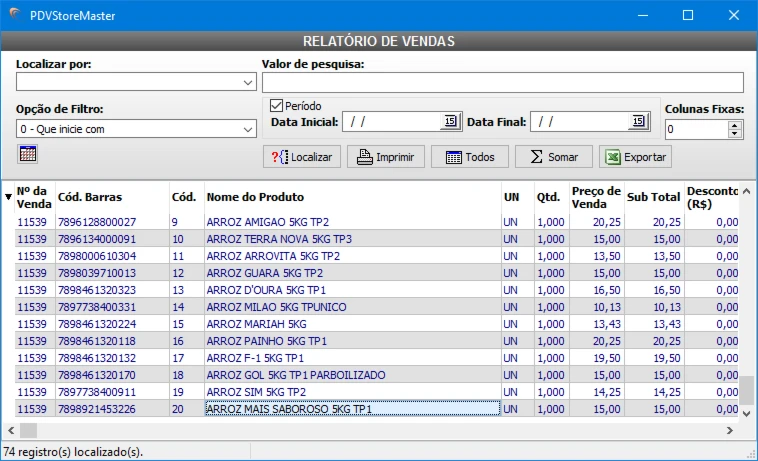Show all records with Todos button

coord(470,157)
